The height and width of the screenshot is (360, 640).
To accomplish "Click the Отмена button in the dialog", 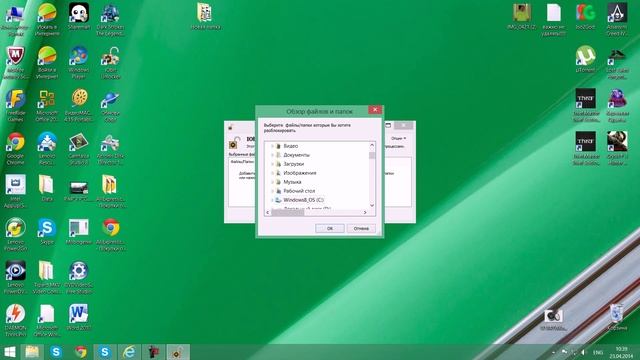I will coord(361,229).
